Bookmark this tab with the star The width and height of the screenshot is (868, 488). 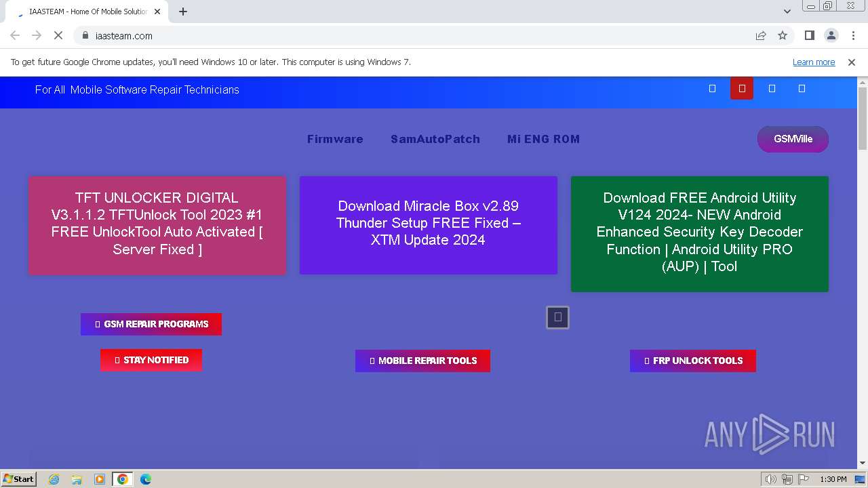[x=783, y=35]
